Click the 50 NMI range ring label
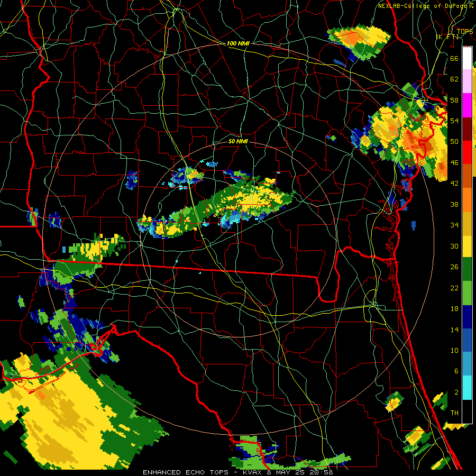 (238, 141)
